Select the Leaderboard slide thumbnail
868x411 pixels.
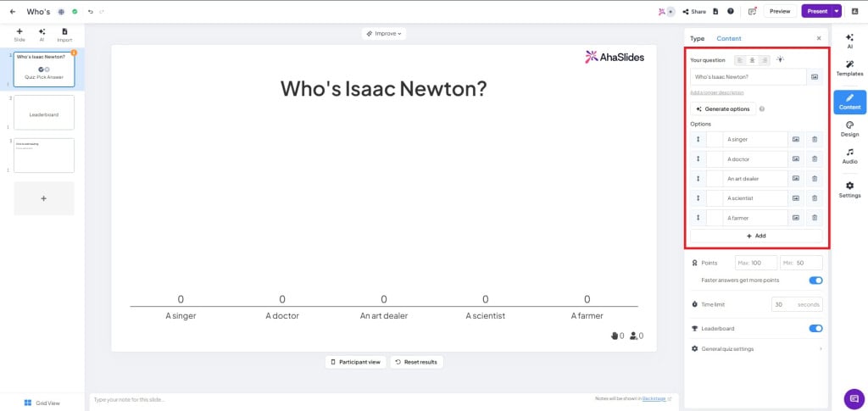pyautogui.click(x=44, y=113)
